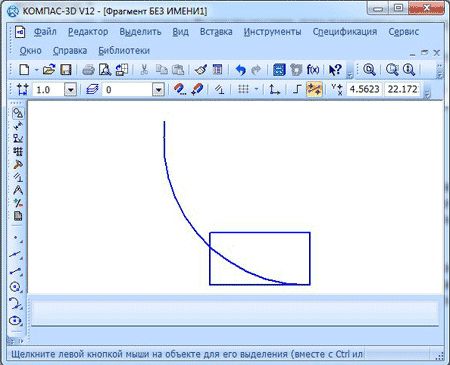Open the Окно menu

[30, 51]
